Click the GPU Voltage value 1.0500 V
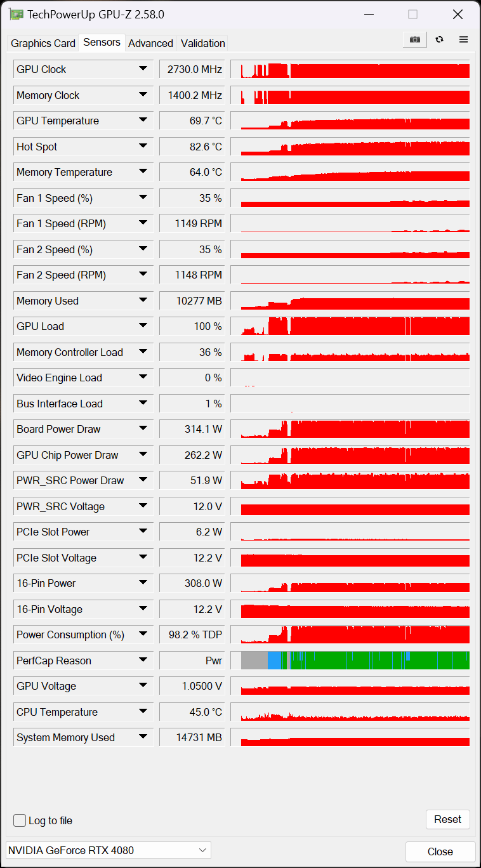This screenshot has height=868, width=481. [x=192, y=686]
